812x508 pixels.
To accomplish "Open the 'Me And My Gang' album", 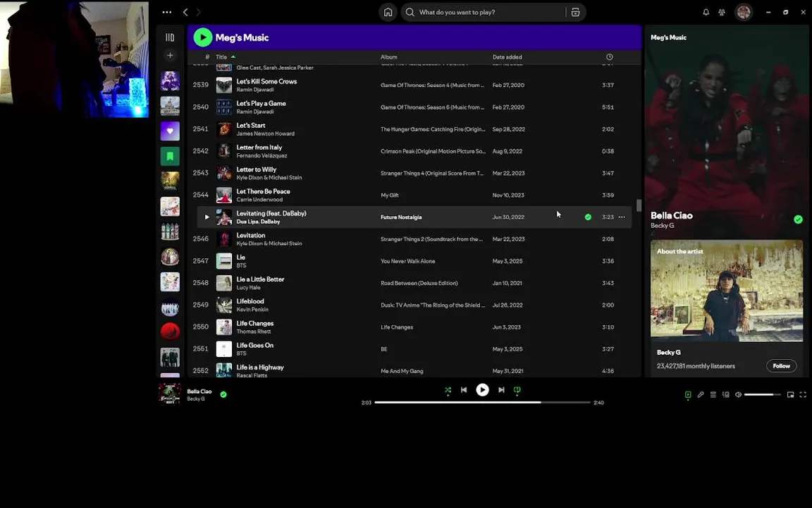I will [401, 371].
